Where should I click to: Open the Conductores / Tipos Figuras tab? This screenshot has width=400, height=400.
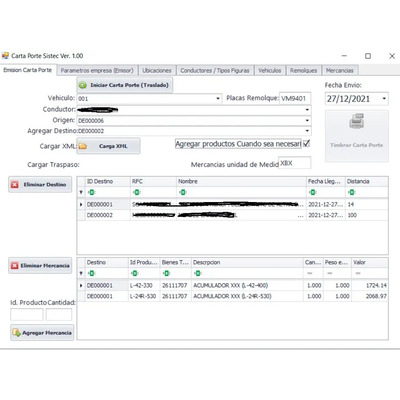point(215,70)
